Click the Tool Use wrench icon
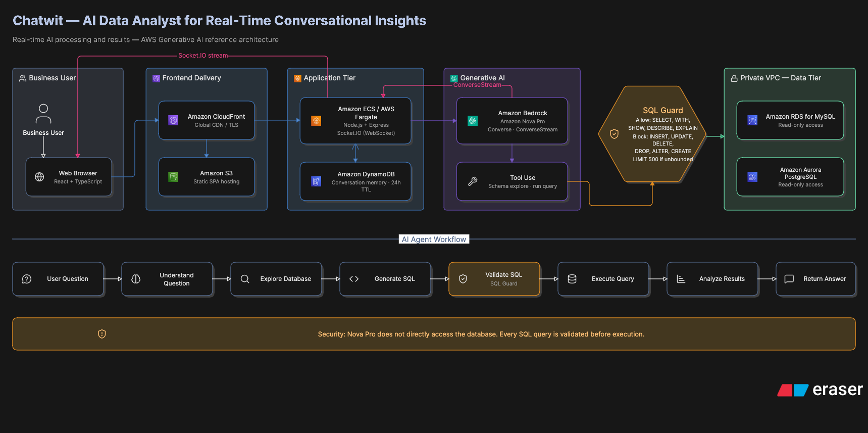Screen dimensions: 868x433 point(473,181)
